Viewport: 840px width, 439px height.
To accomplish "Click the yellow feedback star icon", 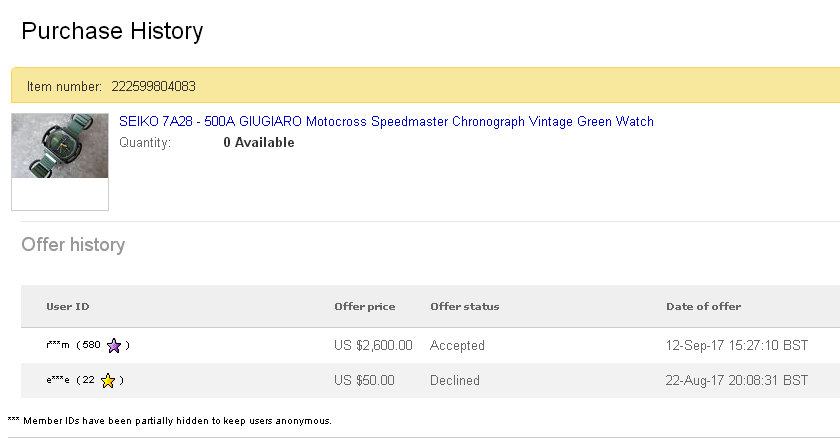I will tap(108, 381).
